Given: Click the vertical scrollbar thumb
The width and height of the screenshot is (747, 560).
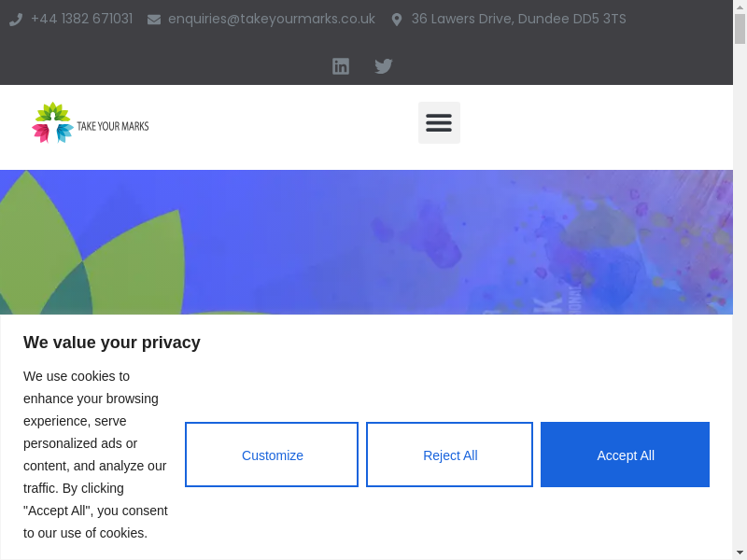Looking at the screenshot, I should point(740,30).
